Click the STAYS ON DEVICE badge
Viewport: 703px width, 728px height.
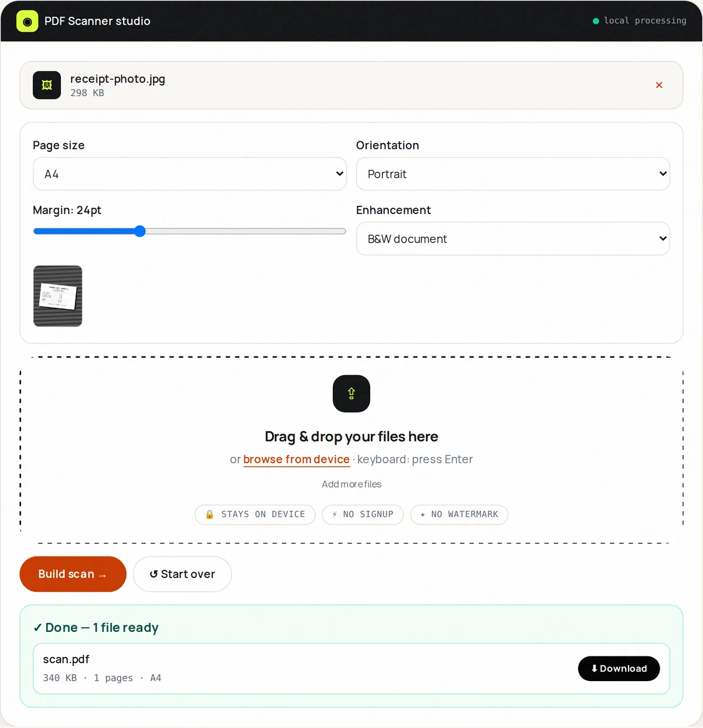255,515
